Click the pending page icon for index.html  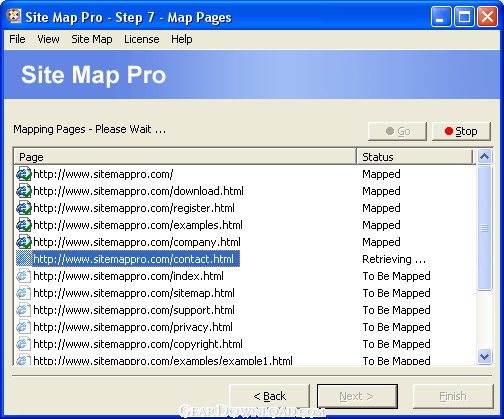(x=23, y=276)
